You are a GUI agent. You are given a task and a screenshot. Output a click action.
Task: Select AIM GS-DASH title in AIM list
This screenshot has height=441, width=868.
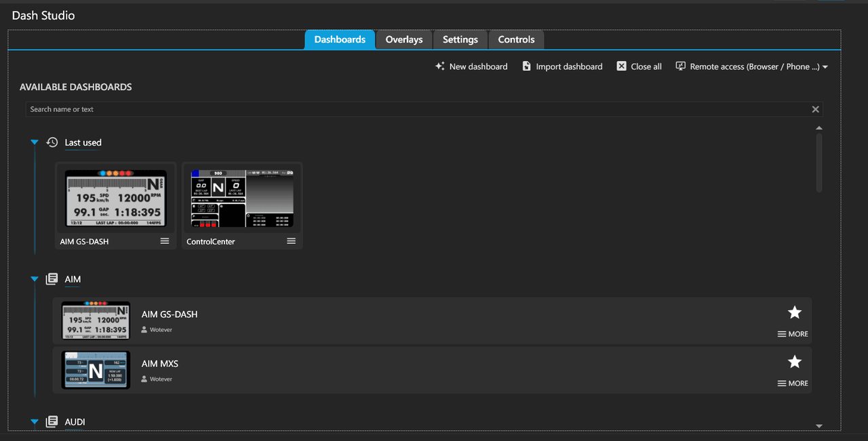point(170,314)
